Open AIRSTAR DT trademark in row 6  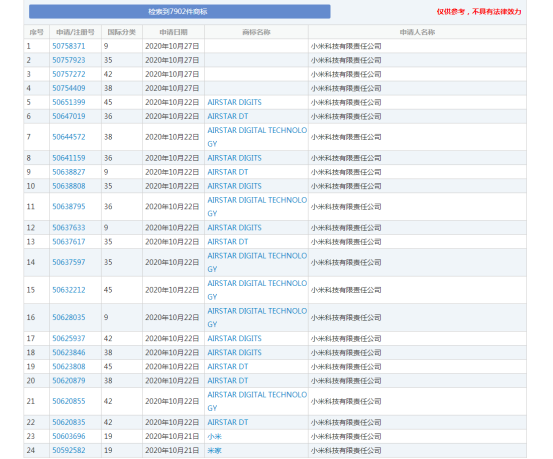tap(228, 116)
